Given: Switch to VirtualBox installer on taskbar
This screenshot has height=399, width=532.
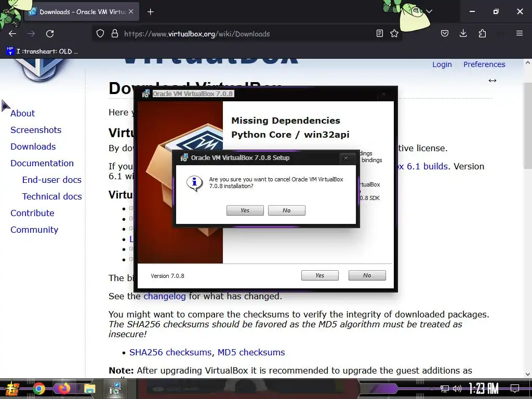Looking at the screenshot, I should (115, 389).
